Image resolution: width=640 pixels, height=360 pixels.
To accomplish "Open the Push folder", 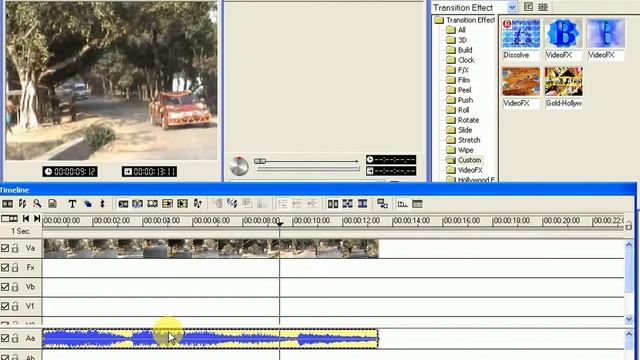I will click(460, 100).
